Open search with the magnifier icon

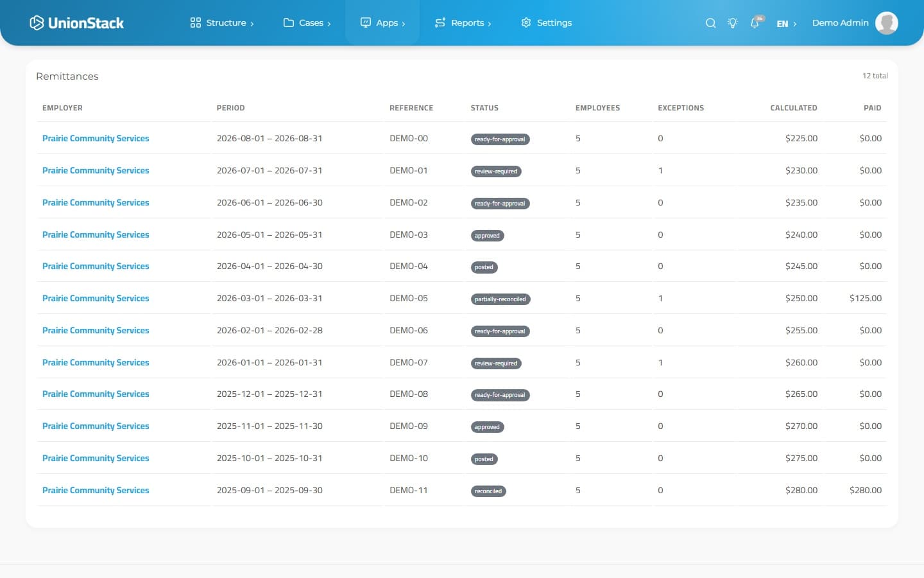click(710, 23)
